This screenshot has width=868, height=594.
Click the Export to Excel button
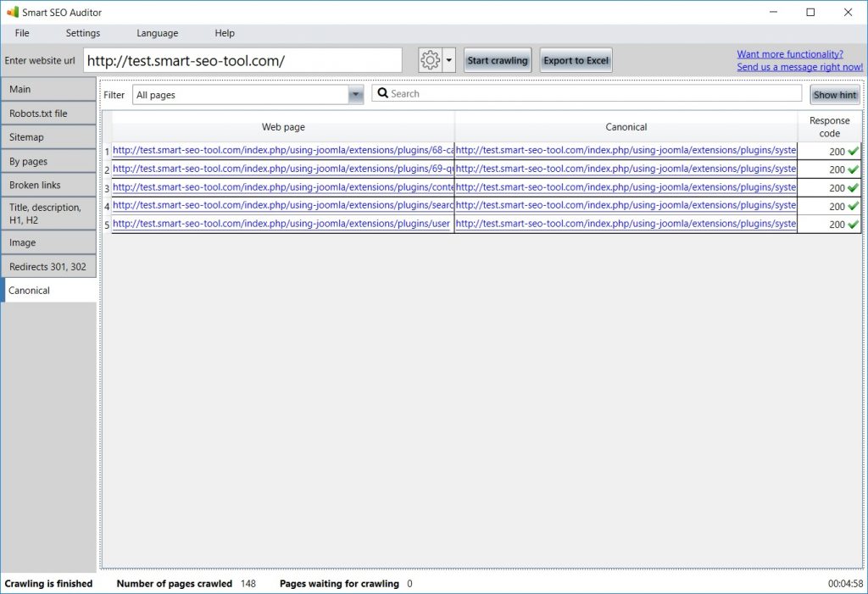tap(576, 60)
